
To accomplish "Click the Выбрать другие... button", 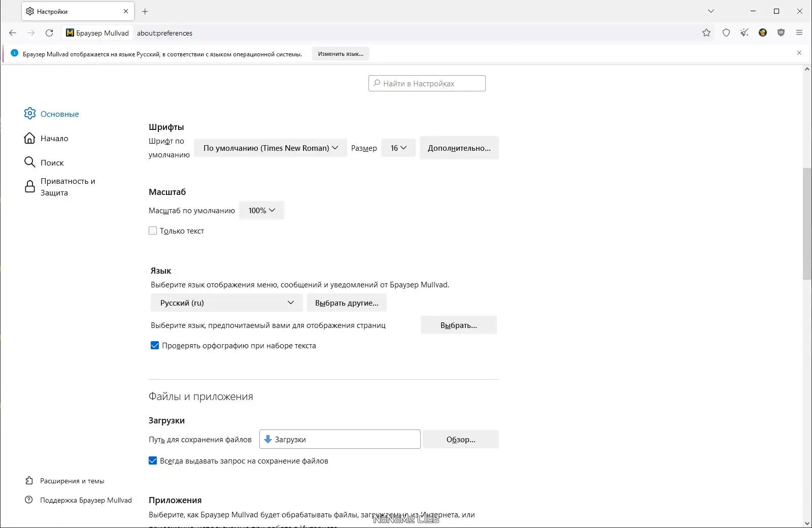I will tap(347, 303).
